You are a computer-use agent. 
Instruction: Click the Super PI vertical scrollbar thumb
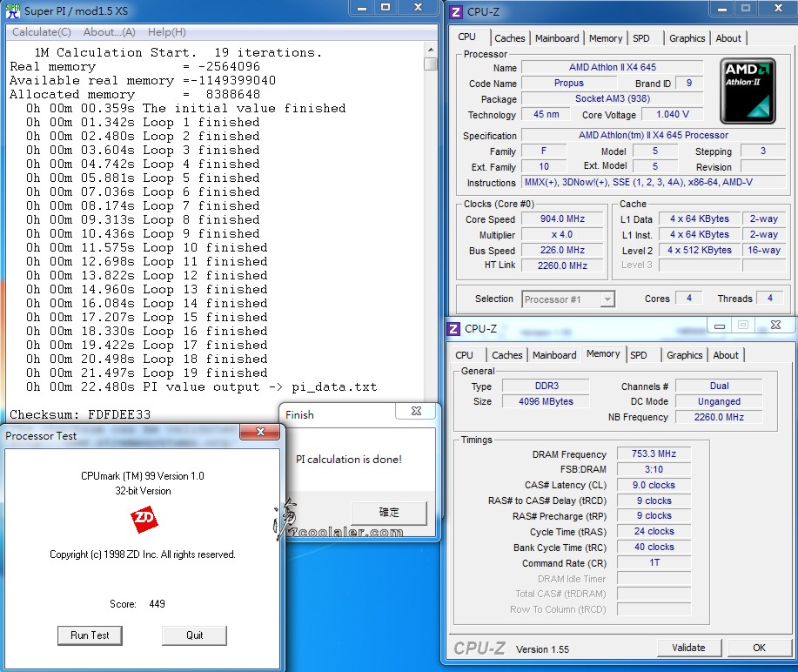click(x=431, y=64)
